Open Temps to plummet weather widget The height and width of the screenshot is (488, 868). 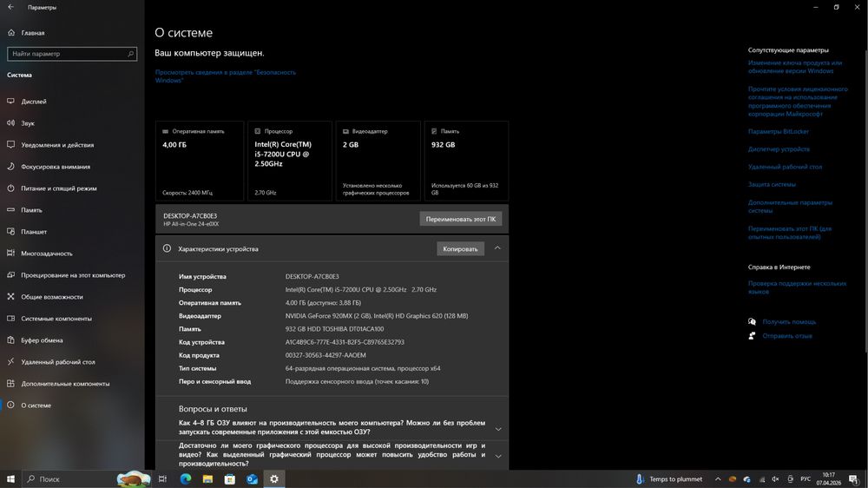point(669,479)
